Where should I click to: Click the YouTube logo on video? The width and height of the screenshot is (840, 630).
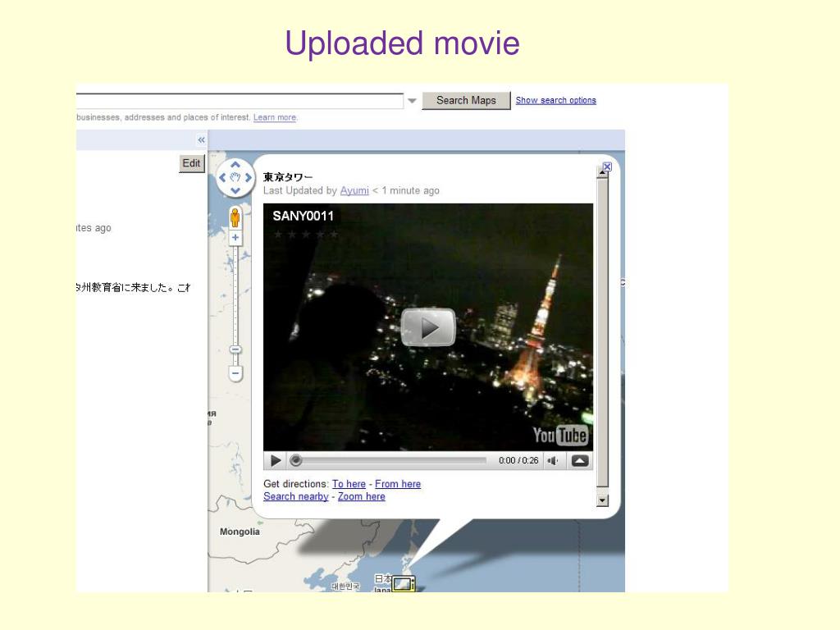pos(560,436)
